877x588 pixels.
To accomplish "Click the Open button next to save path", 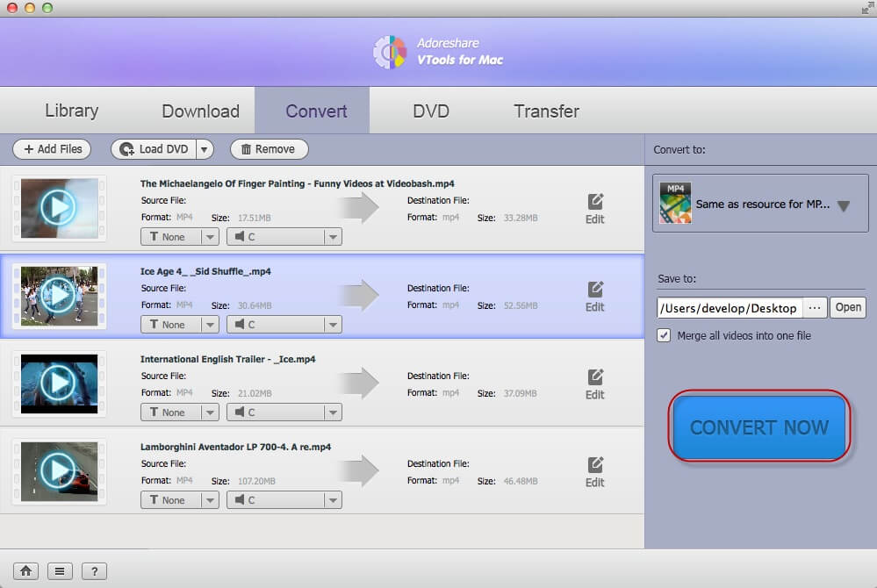I will [x=846, y=307].
